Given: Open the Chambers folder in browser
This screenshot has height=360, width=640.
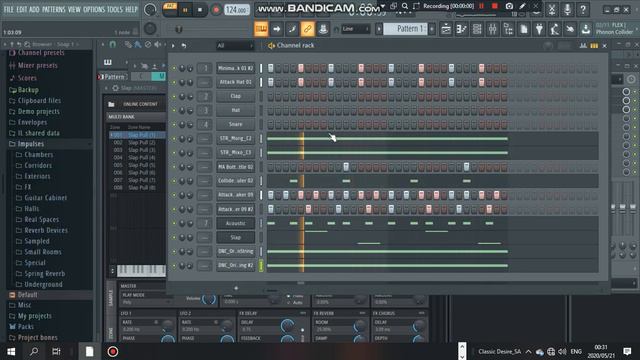Looking at the screenshot, I should tap(39, 155).
